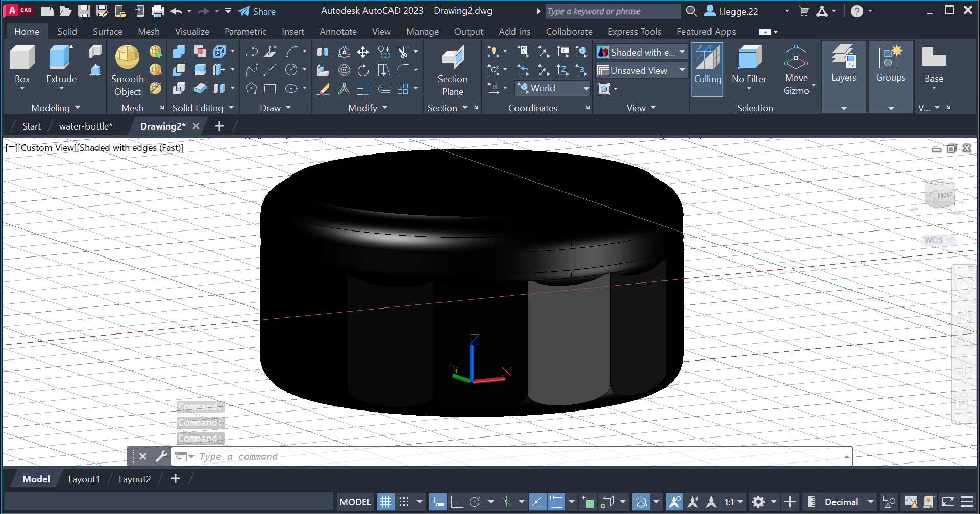Click the Undo arrow icon
This screenshot has height=514, width=980.
pos(177,11)
